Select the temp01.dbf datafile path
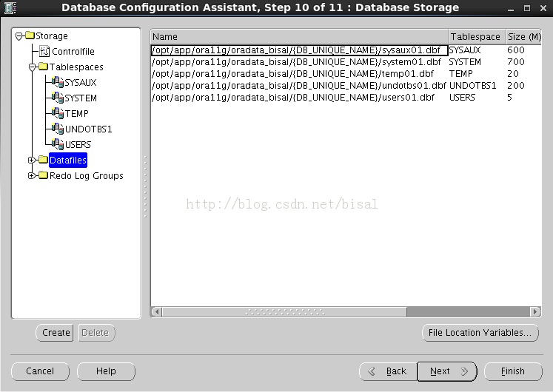 [292, 74]
